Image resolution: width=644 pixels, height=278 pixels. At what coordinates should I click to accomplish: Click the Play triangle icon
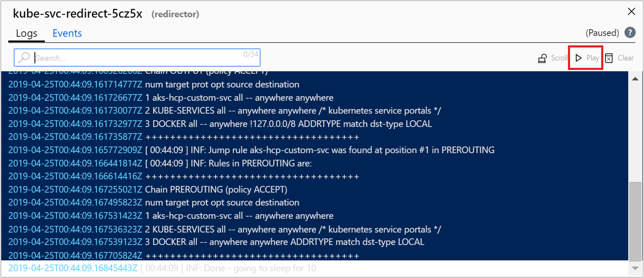578,58
